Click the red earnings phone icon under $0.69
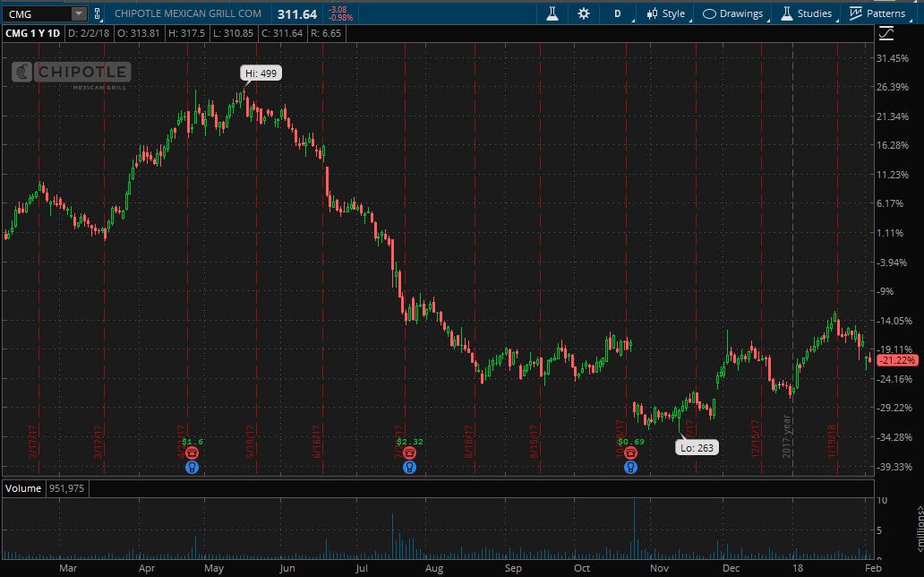This screenshot has height=577, width=924. pos(630,453)
